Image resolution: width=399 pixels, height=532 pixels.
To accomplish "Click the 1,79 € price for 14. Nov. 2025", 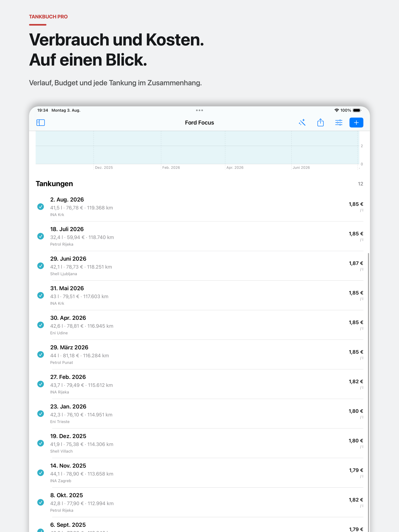I will [356, 471].
